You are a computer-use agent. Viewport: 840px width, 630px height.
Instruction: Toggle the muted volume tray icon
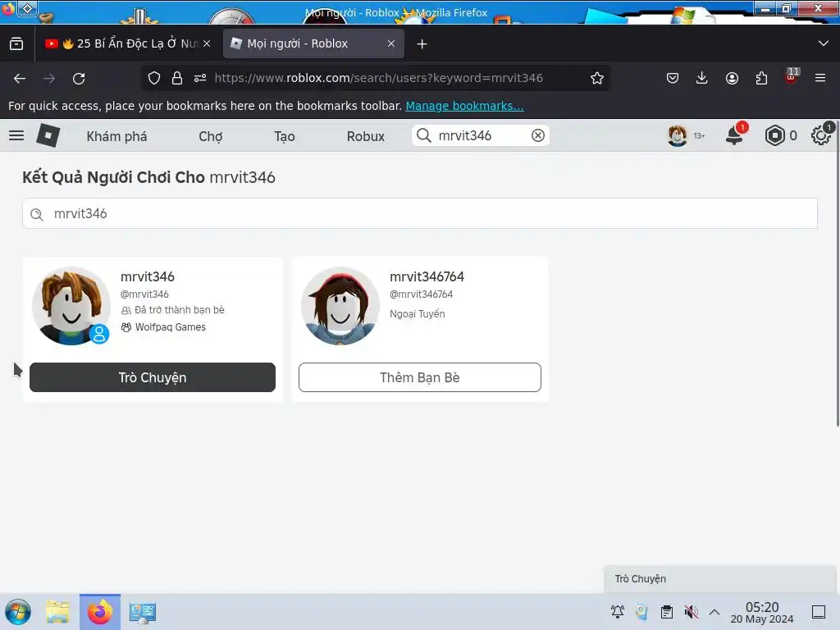[691, 612]
